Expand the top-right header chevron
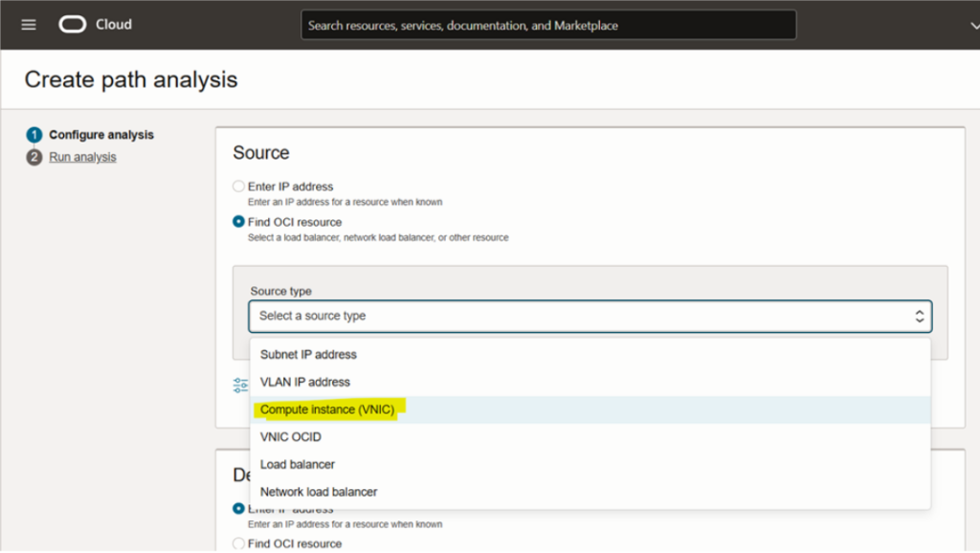The image size is (980, 553). tap(973, 26)
